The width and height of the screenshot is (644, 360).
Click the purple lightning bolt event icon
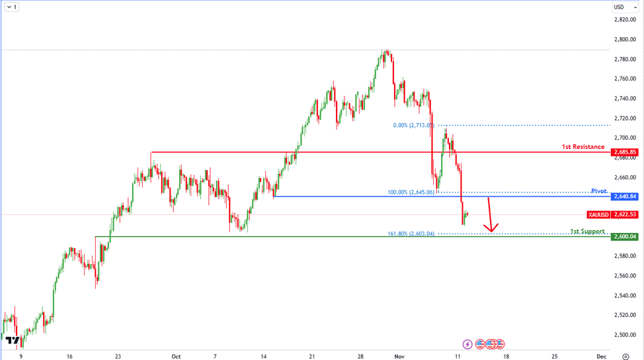[467, 344]
